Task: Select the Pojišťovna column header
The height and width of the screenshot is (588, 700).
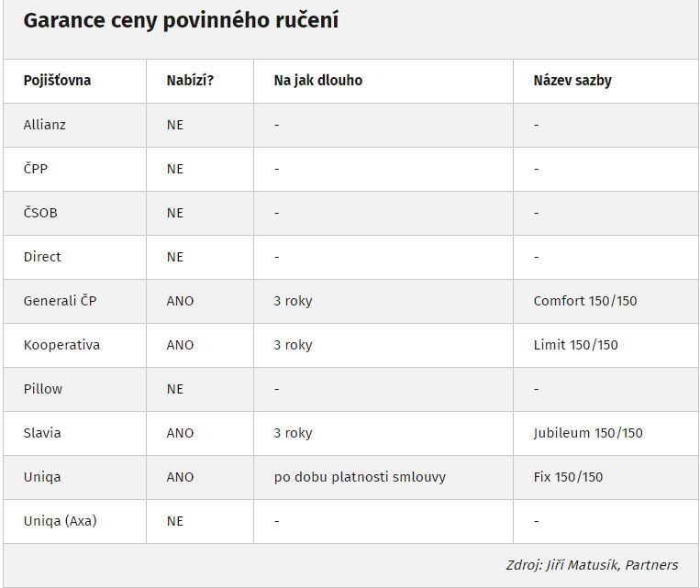Action: [57, 81]
